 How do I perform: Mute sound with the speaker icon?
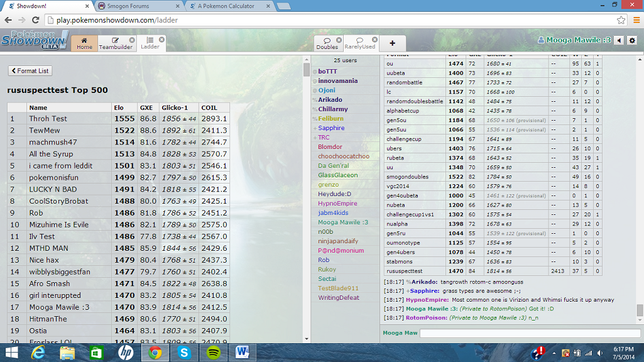click(x=619, y=40)
